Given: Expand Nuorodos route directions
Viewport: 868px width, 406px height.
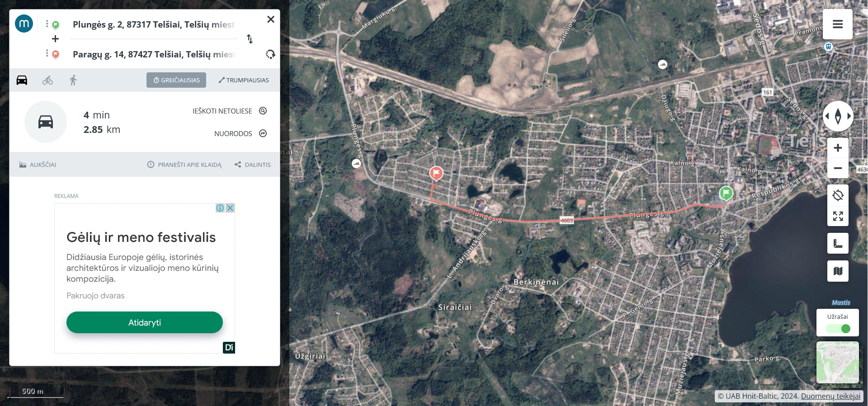Looking at the screenshot, I should point(241,133).
